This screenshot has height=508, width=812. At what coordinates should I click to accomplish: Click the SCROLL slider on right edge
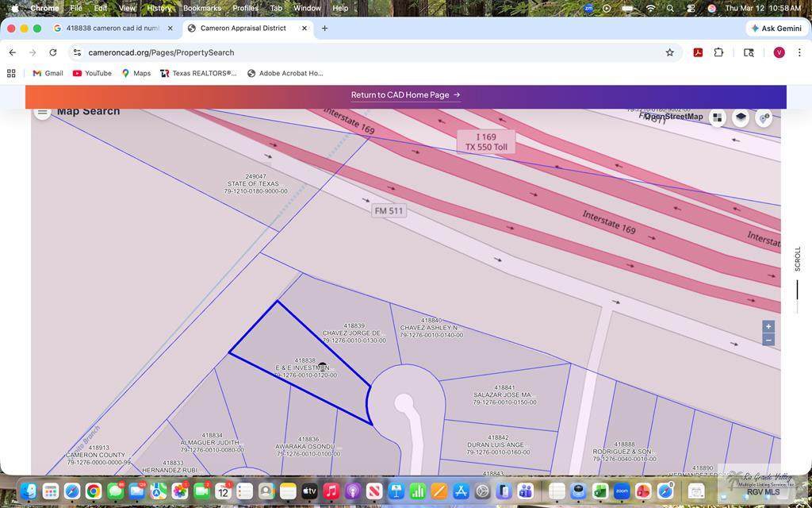click(798, 291)
